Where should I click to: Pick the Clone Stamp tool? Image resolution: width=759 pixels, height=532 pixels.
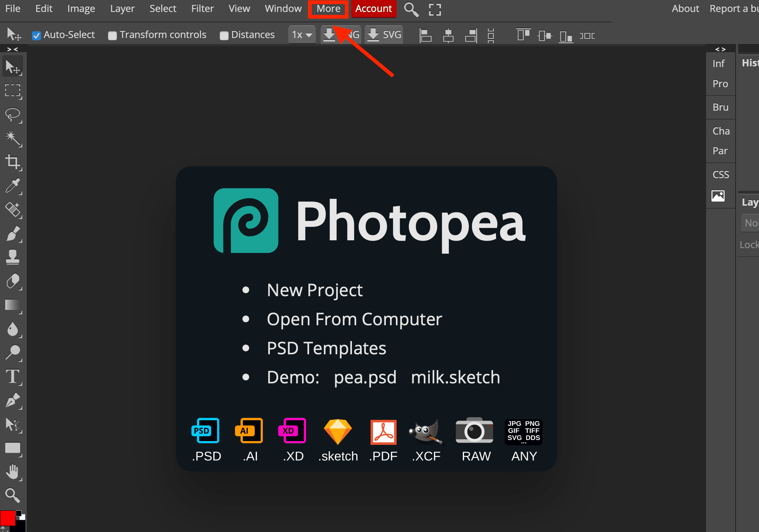[x=13, y=257]
